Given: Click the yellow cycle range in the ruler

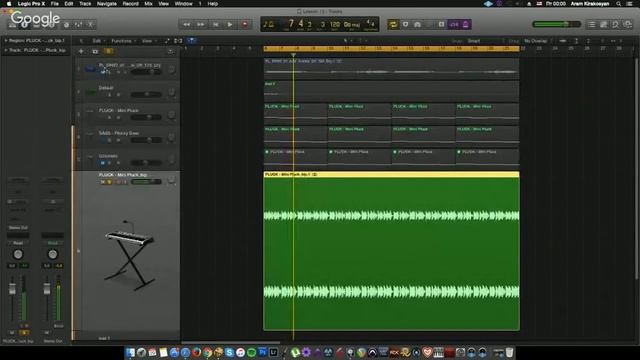Looking at the screenshot, I should [391, 49].
